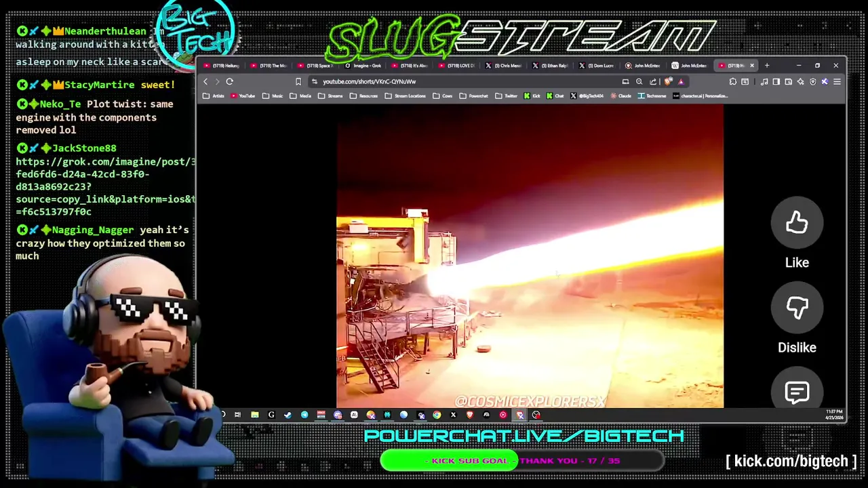Open the Claude bookmark
Screen dimensions: 868x488
621,96
